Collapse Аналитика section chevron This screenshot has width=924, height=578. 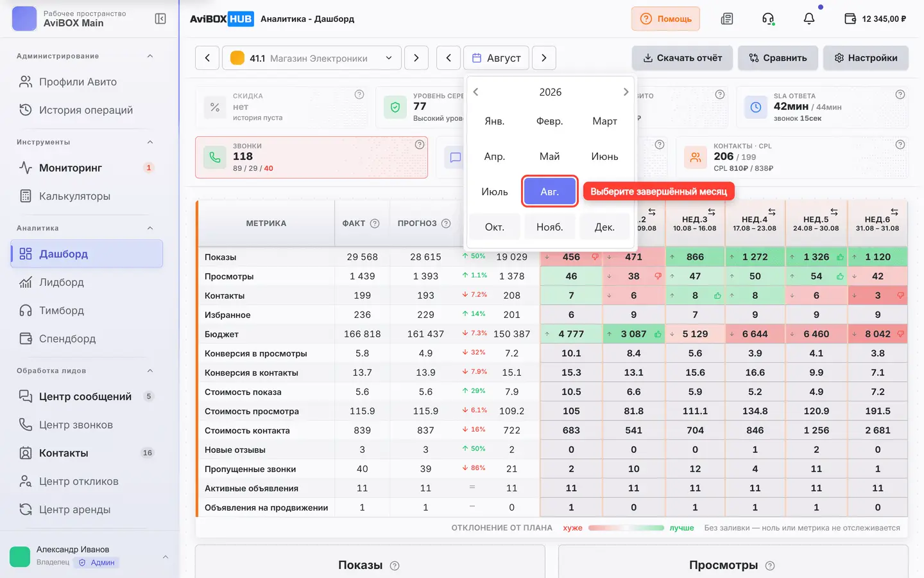(150, 229)
